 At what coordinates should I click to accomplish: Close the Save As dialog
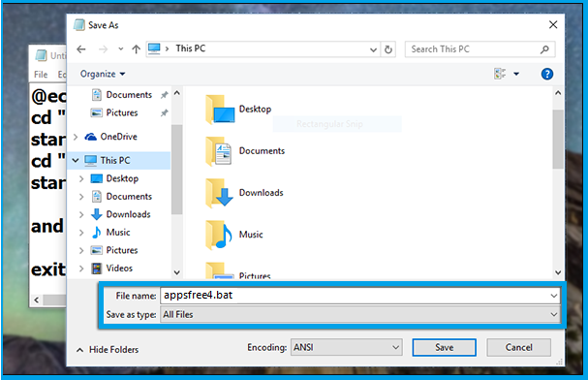(553, 25)
